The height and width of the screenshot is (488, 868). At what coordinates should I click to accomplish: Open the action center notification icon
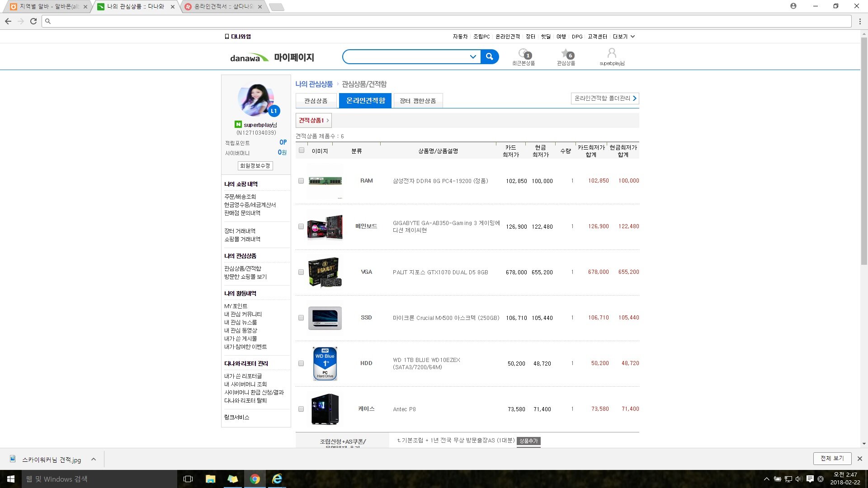[x=810, y=479]
